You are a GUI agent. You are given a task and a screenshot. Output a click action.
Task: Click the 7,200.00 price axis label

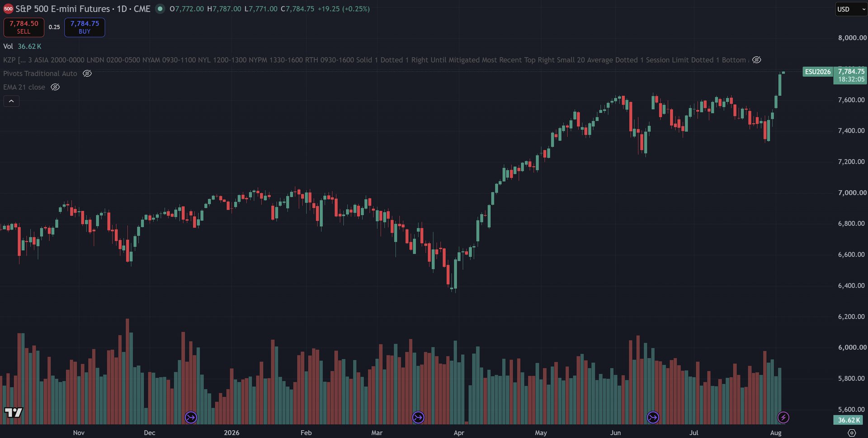852,162
